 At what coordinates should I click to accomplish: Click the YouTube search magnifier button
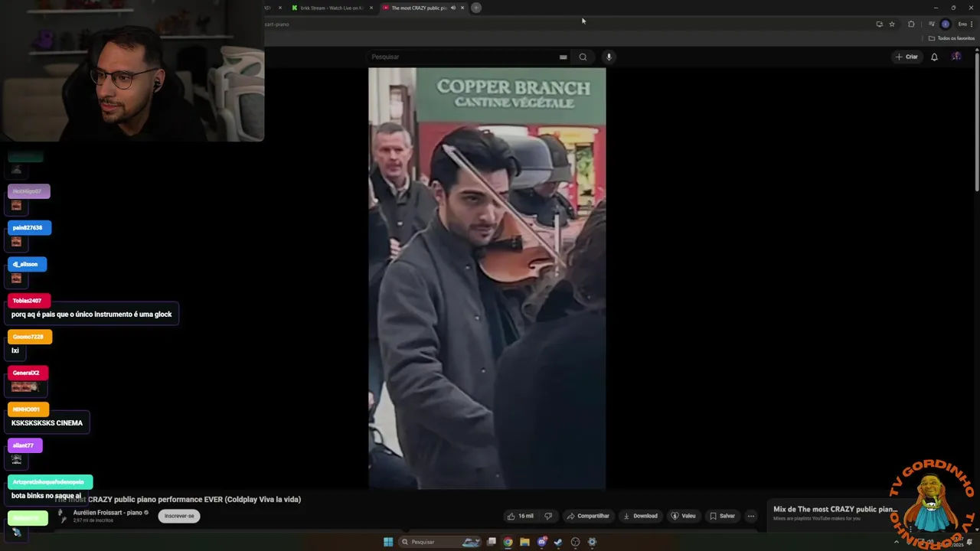coord(583,57)
